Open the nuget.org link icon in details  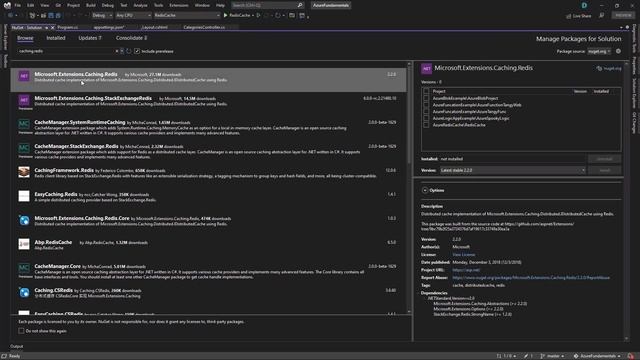click(x=599, y=68)
